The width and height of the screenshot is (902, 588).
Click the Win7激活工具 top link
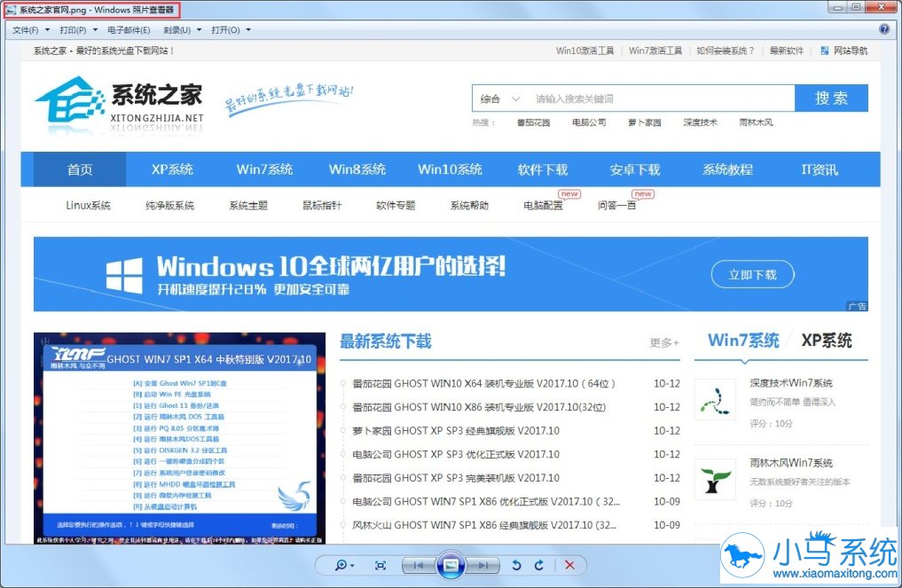655,51
